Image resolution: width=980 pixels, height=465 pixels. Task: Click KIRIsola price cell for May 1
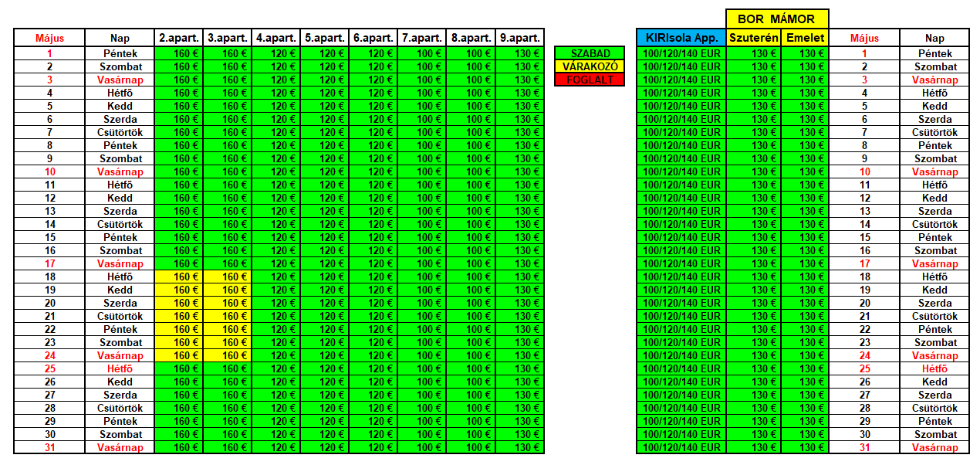(681, 53)
